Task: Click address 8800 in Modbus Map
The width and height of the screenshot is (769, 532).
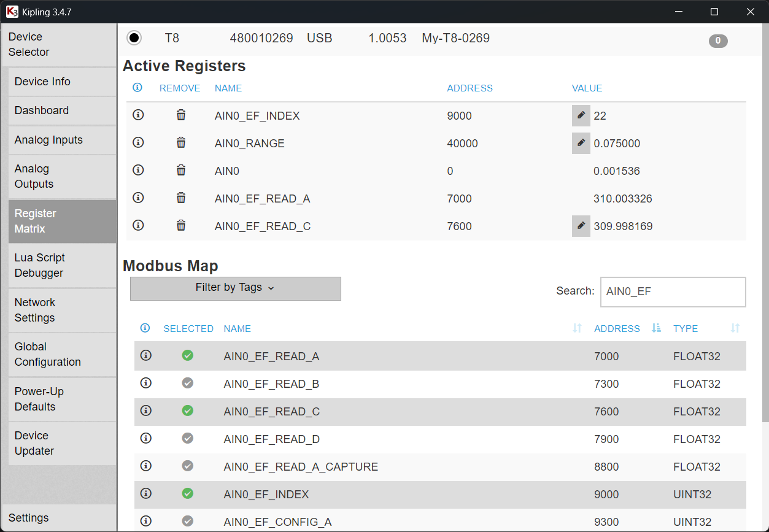Action: [x=606, y=467]
